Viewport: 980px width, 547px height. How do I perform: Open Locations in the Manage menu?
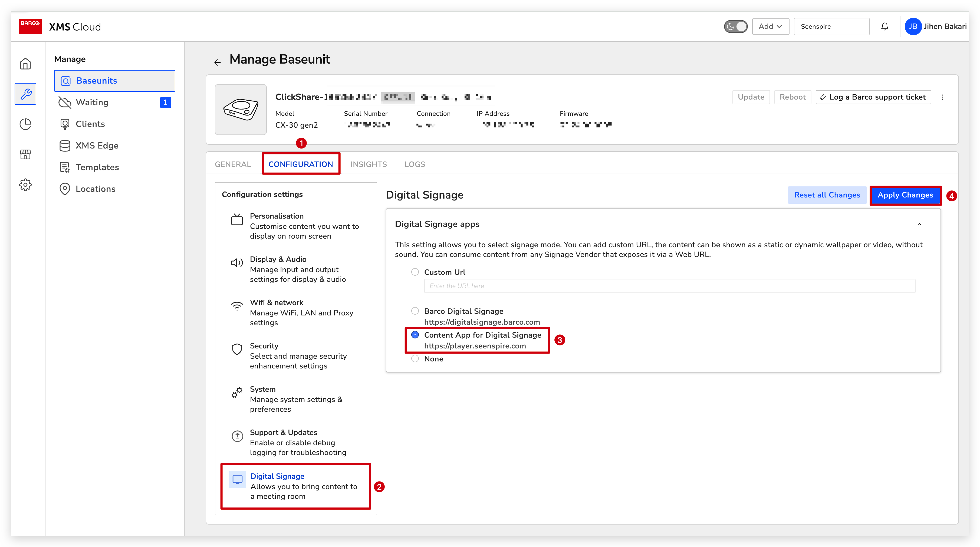(x=114, y=189)
